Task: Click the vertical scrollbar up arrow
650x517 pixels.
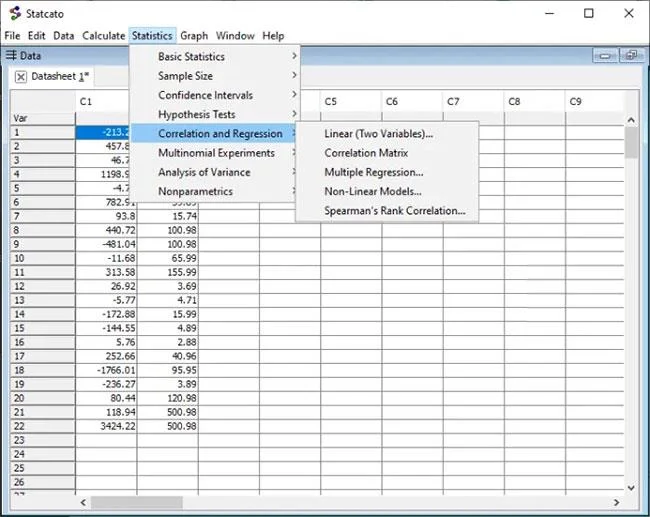Action: click(631, 120)
